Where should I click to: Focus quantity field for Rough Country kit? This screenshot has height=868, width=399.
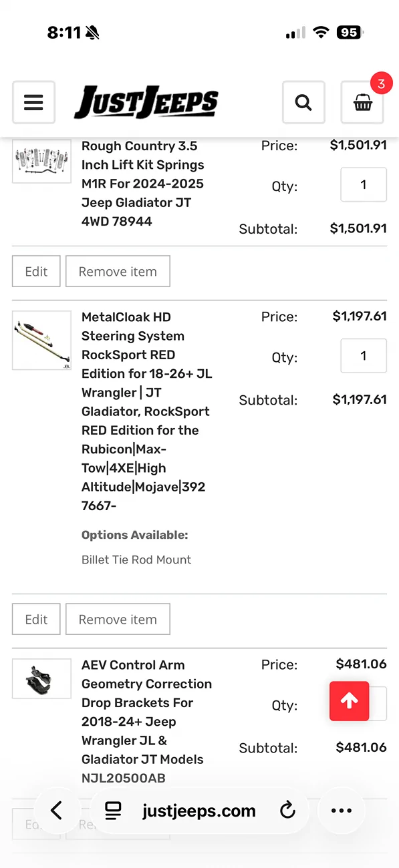click(364, 184)
